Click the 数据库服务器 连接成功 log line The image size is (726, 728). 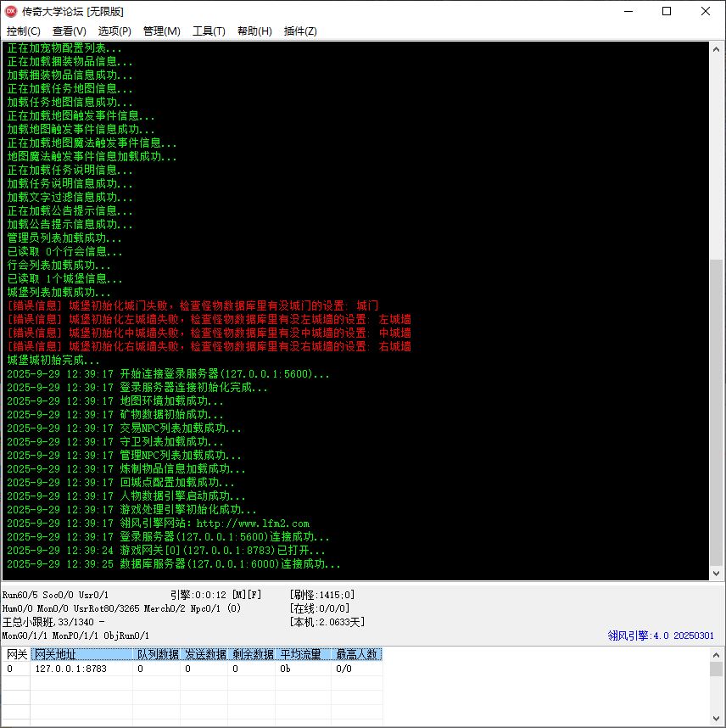tap(174, 564)
